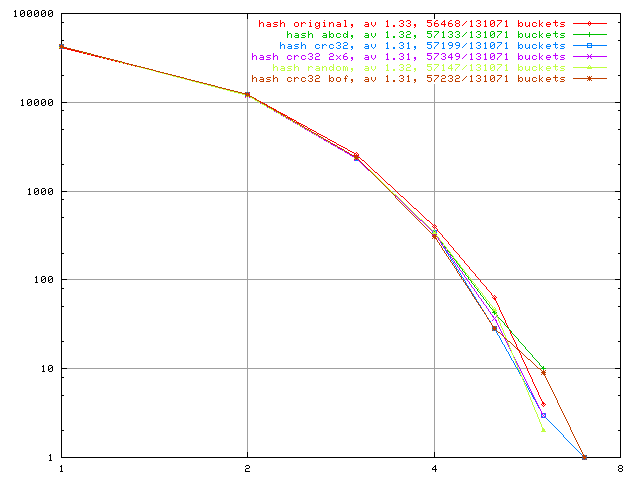Viewport: 640px width, 480px height.
Task: Click the 10 y-axis tick label
Action: [x=46, y=369]
